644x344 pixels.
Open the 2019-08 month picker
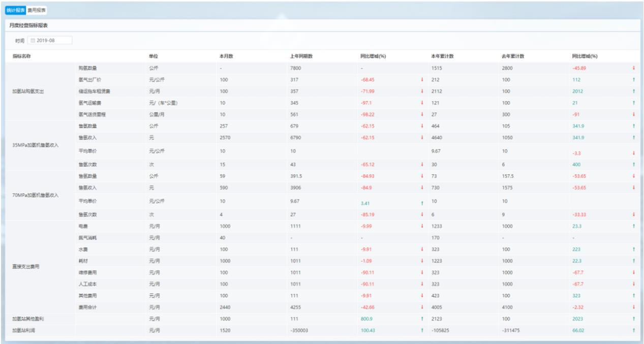pyautogui.click(x=50, y=41)
